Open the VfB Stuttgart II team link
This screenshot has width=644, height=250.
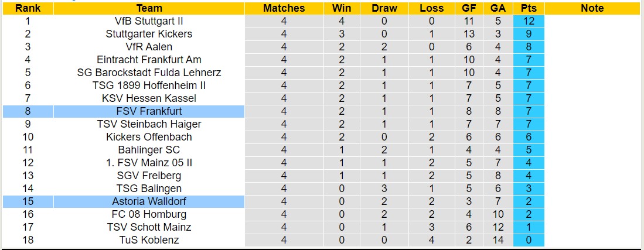click(x=149, y=21)
